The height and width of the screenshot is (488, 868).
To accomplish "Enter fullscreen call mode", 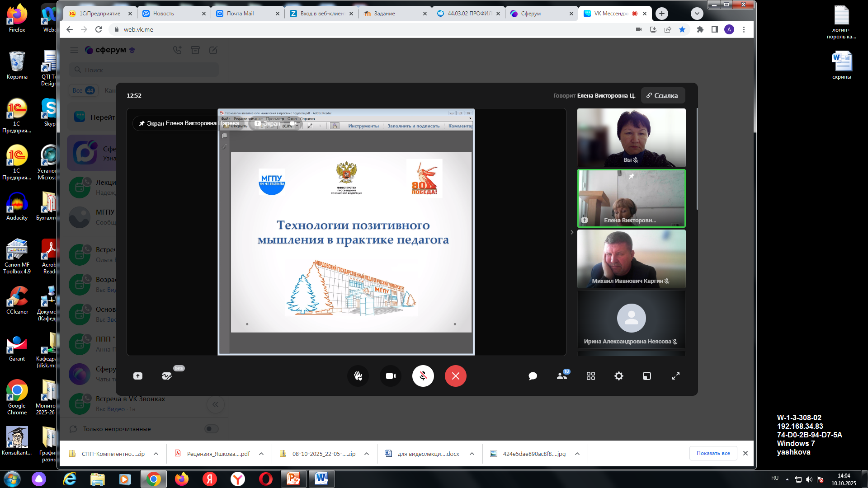I will (675, 376).
